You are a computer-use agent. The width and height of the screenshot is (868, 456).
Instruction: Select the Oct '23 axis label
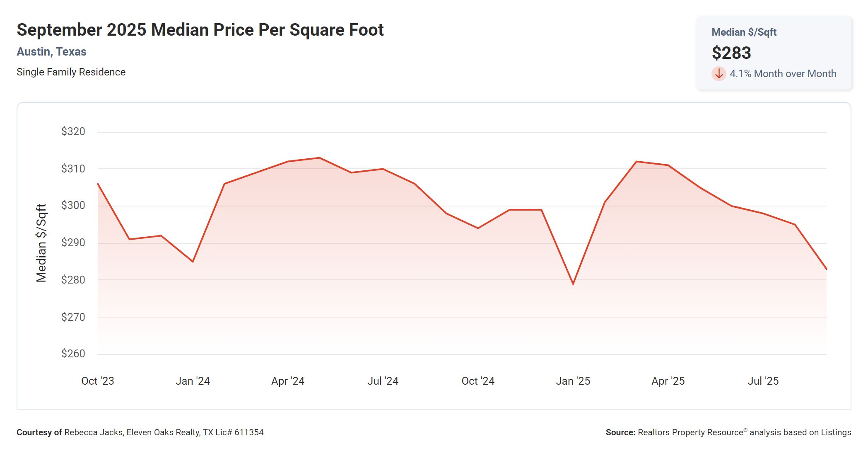point(98,381)
